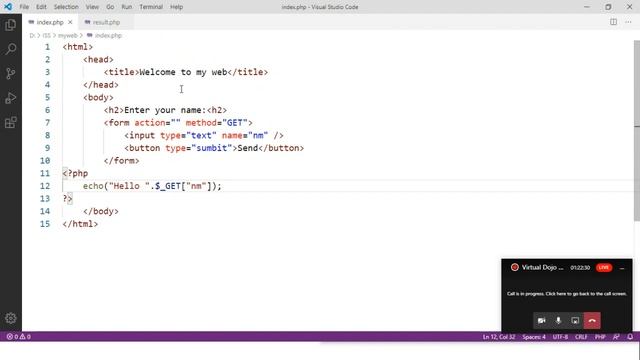Open the Edit menu

pos(41,7)
